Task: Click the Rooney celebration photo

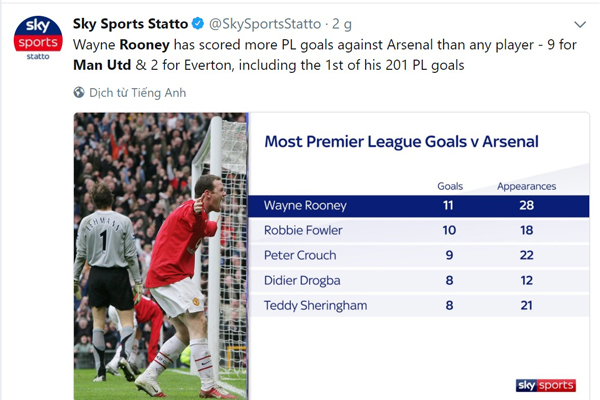Action: pyautogui.click(x=161, y=256)
